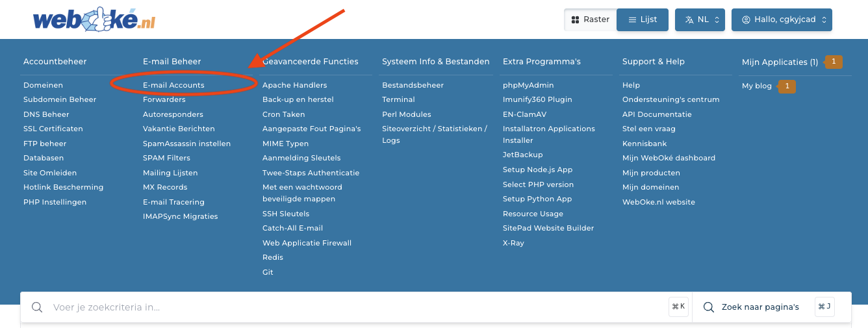Open phpMyAdmin
The image size is (868, 328).
(x=528, y=85)
